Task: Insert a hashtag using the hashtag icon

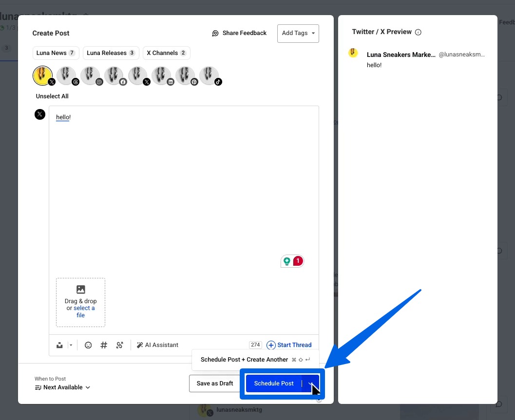Action: click(104, 345)
